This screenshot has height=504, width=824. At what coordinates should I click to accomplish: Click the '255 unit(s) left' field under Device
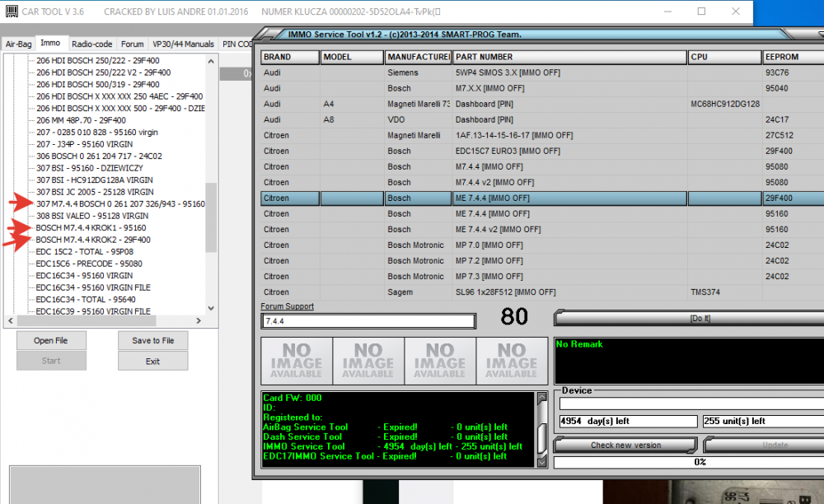[763, 421]
